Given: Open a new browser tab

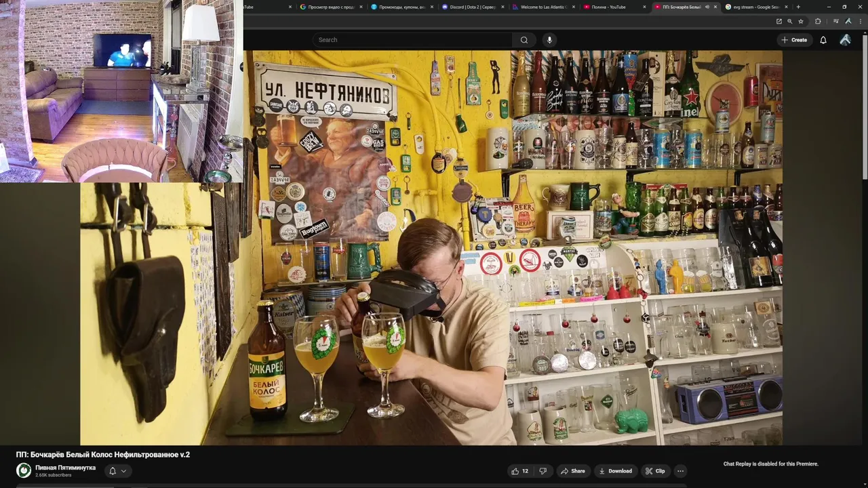Looking at the screenshot, I should 798,7.
